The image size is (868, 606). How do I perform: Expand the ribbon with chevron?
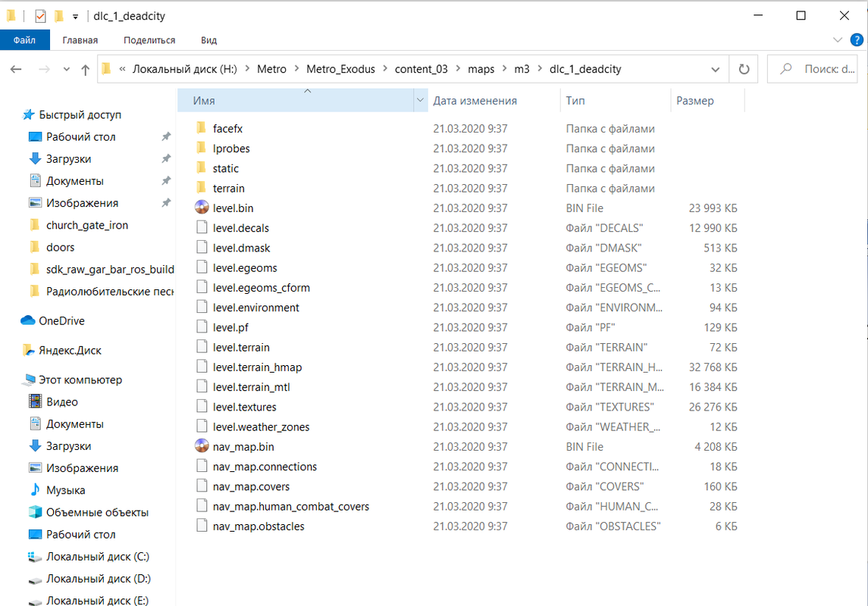click(x=838, y=40)
